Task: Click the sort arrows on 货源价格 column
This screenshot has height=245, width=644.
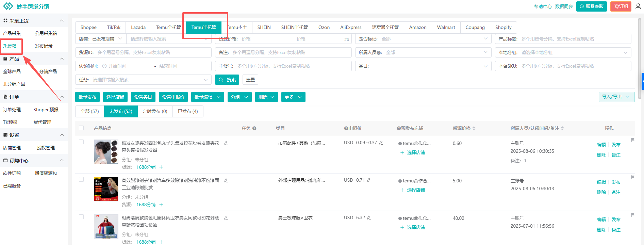Action: (474, 128)
